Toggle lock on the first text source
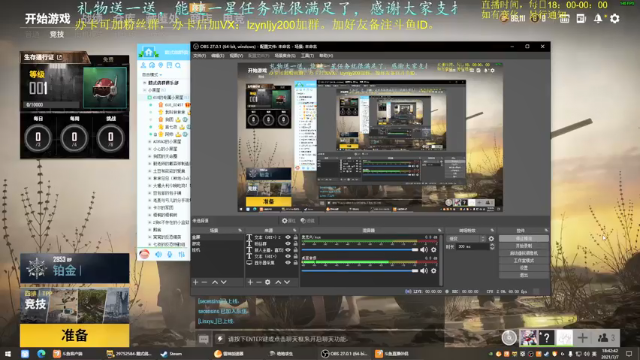The height and width of the screenshot is (360, 640). tap(296, 237)
